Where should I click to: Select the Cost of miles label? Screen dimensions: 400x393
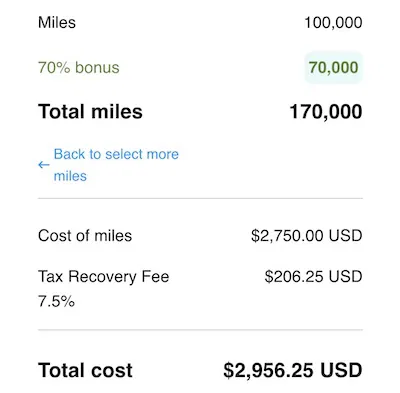85,236
